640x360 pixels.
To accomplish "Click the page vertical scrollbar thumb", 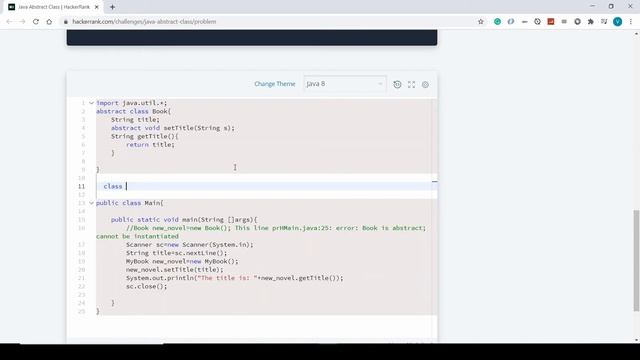I will (x=636, y=260).
